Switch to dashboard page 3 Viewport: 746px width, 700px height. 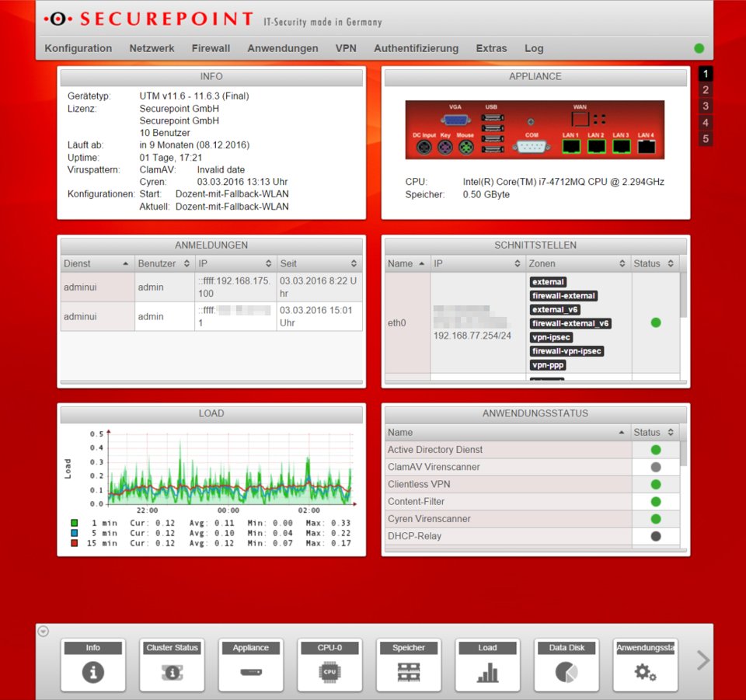[706, 106]
